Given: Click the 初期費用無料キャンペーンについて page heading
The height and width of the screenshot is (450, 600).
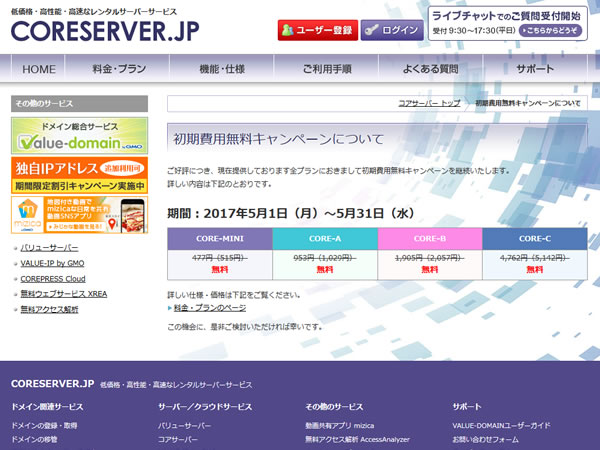Looking at the screenshot, I should [x=279, y=139].
